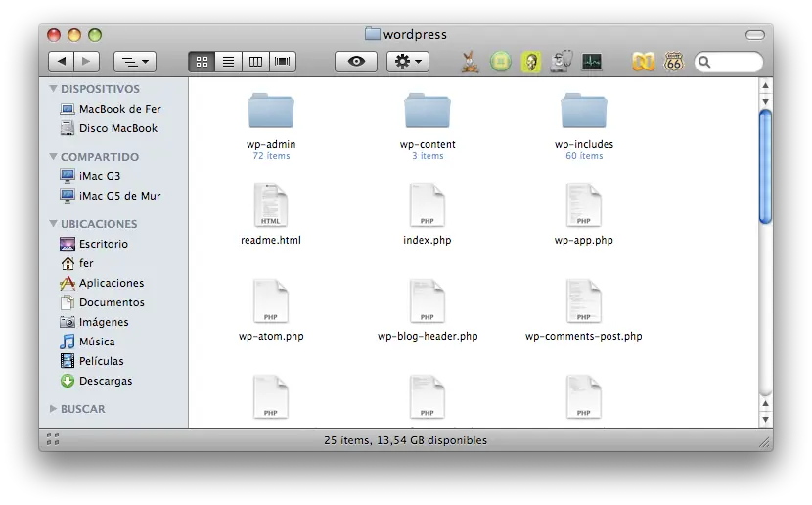The image size is (812, 505).
Task: Open Activity Monitor icon in toolbar
Action: coord(592,63)
